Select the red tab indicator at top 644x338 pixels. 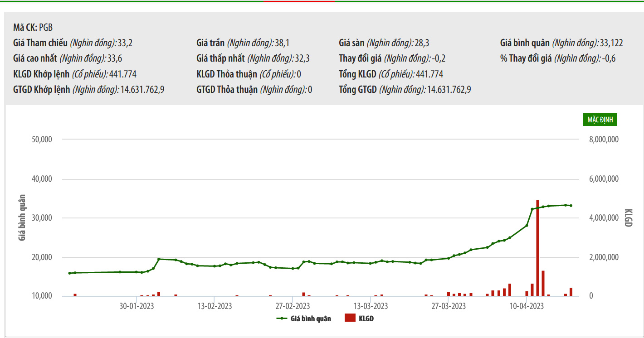299,1
